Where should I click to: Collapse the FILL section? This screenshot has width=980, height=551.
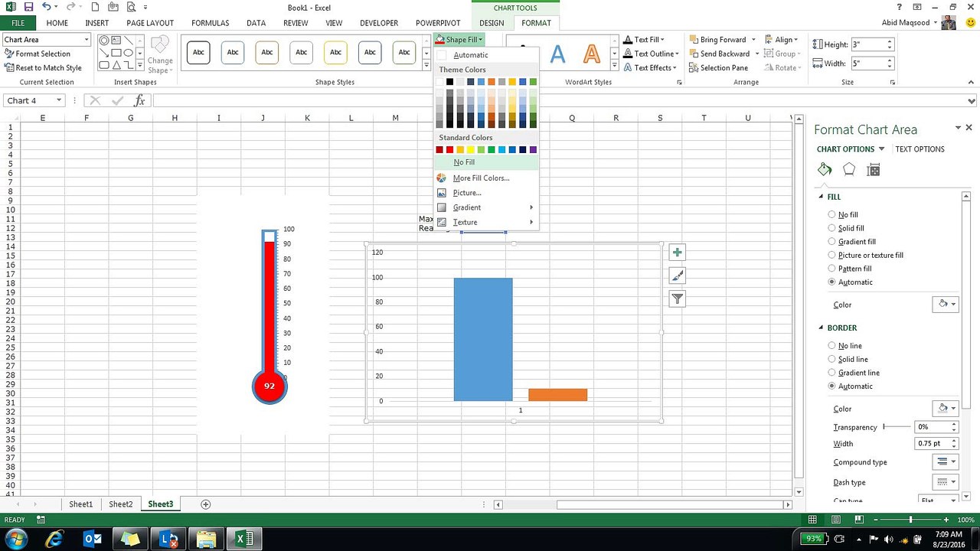(822, 197)
